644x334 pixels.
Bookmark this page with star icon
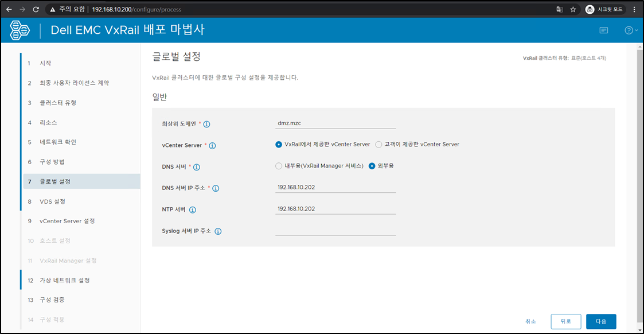pyautogui.click(x=573, y=9)
